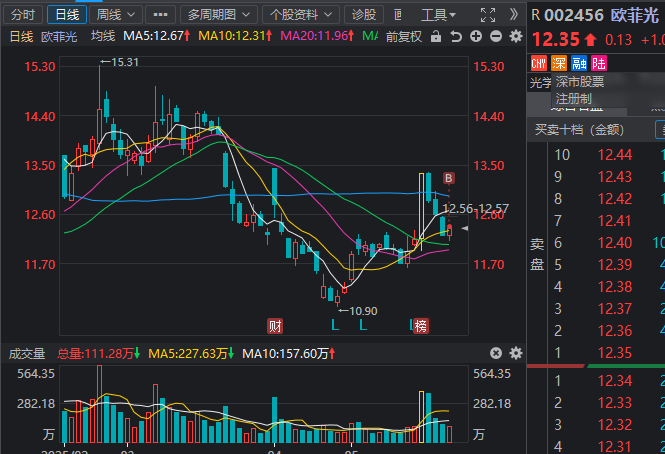The image size is (665, 454).
Task: Switch to 分时 intraday tab
Action: coord(22,14)
